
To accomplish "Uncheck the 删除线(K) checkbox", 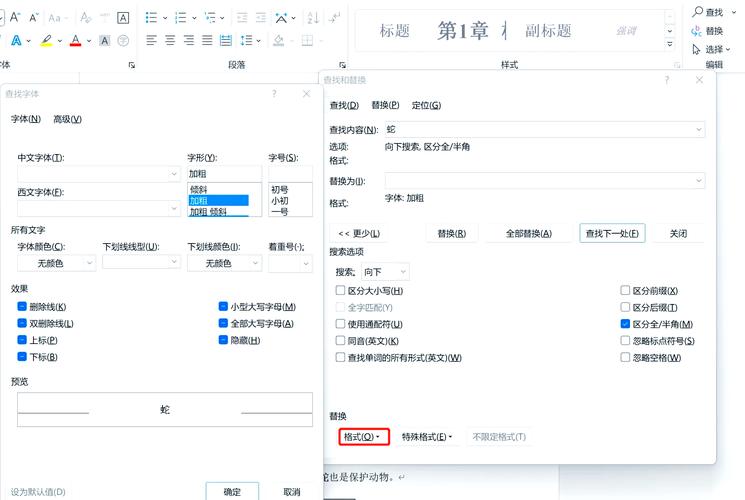I will (22, 307).
